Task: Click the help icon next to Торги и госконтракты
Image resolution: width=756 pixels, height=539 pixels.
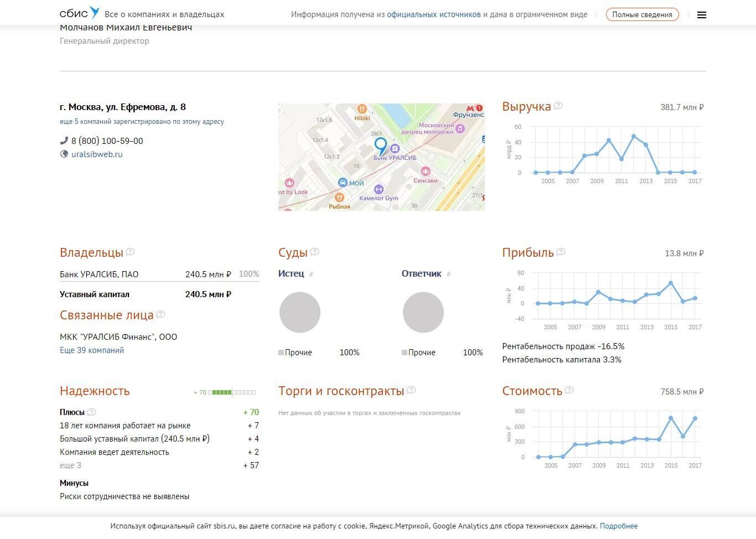Action: click(411, 390)
